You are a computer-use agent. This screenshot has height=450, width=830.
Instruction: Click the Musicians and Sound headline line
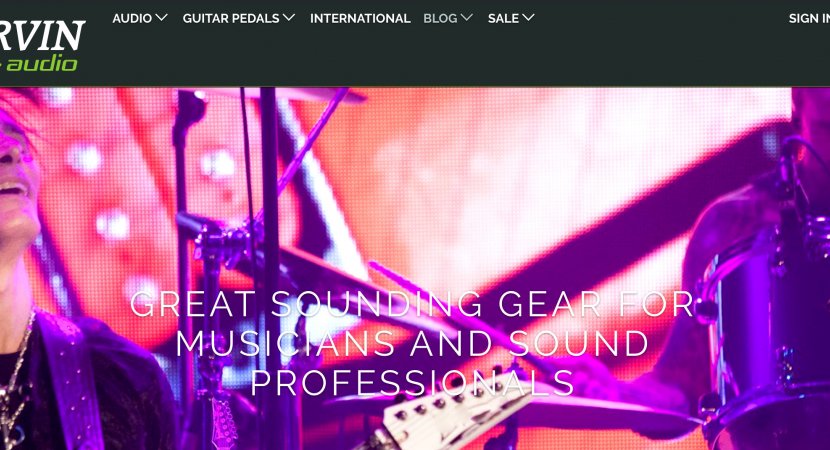click(412, 343)
